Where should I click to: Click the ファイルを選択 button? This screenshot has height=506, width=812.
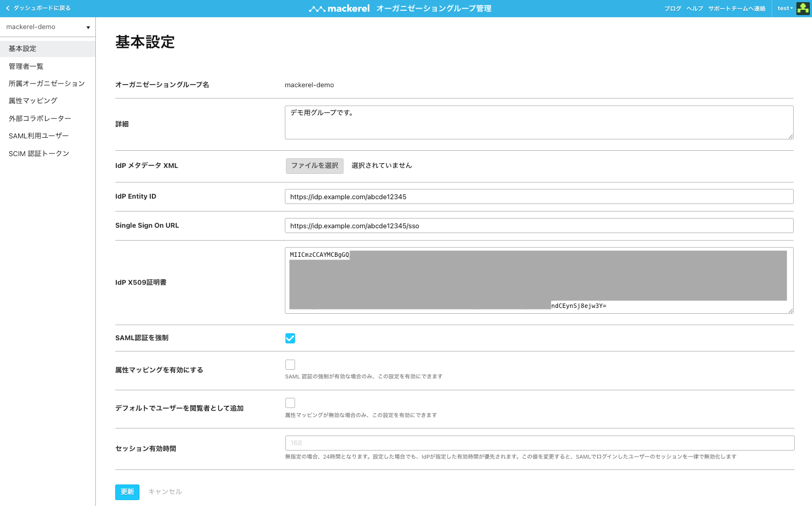click(314, 166)
